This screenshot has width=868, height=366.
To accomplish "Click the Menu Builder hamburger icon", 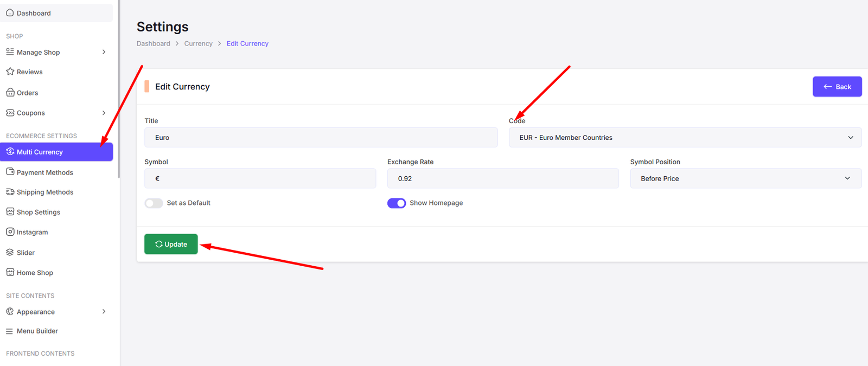I will pos(10,331).
